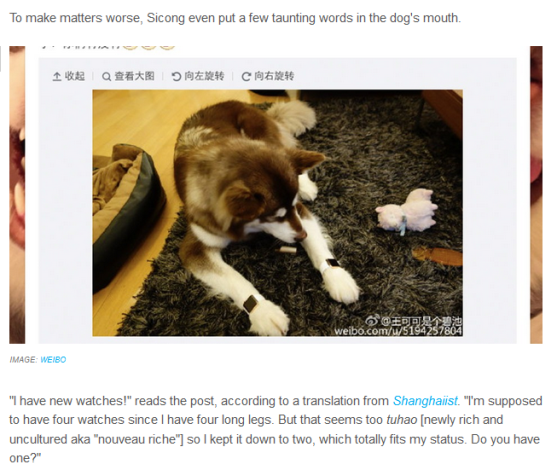
Task: Click the clockwise rotate-right arrow icon
Action: pyautogui.click(x=246, y=76)
